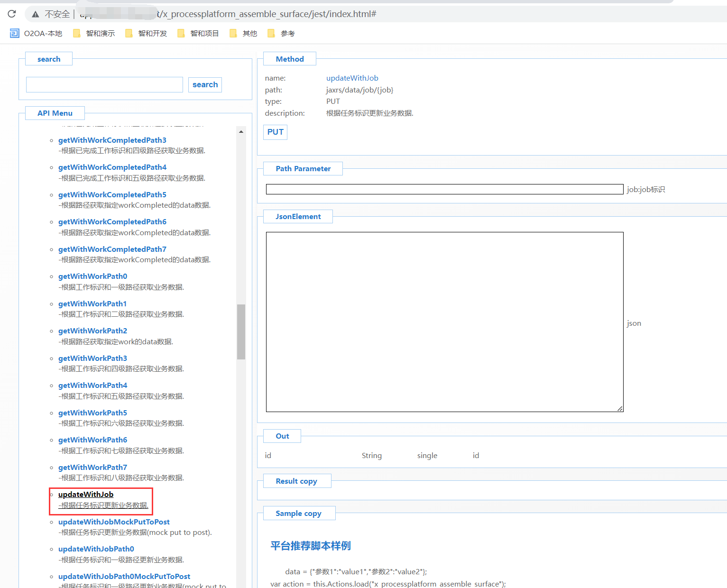Open the updateWithJobPath0 API link
This screenshot has width=727, height=588.
(x=96, y=549)
